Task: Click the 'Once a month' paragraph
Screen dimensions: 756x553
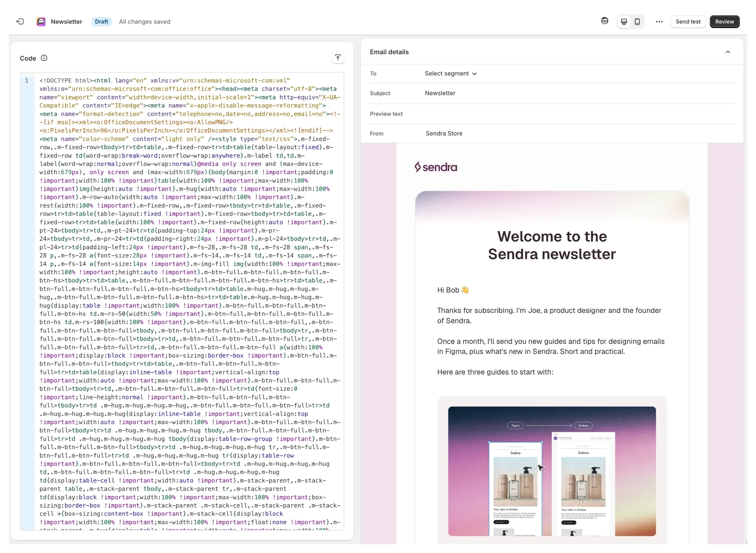Action: coord(551,346)
